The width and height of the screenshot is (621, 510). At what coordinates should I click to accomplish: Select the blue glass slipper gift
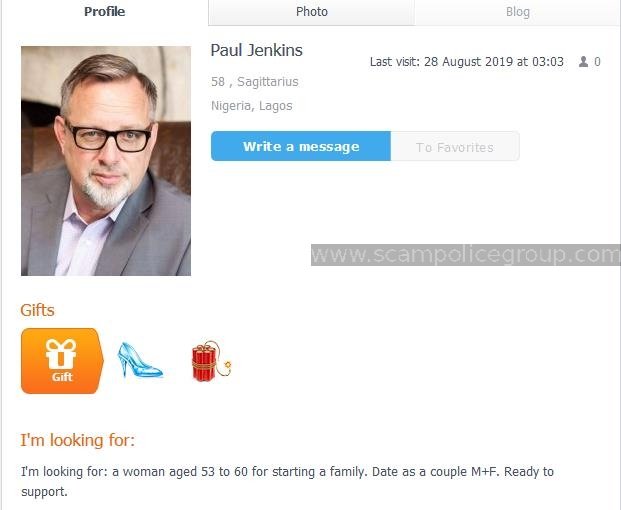click(139, 360)
